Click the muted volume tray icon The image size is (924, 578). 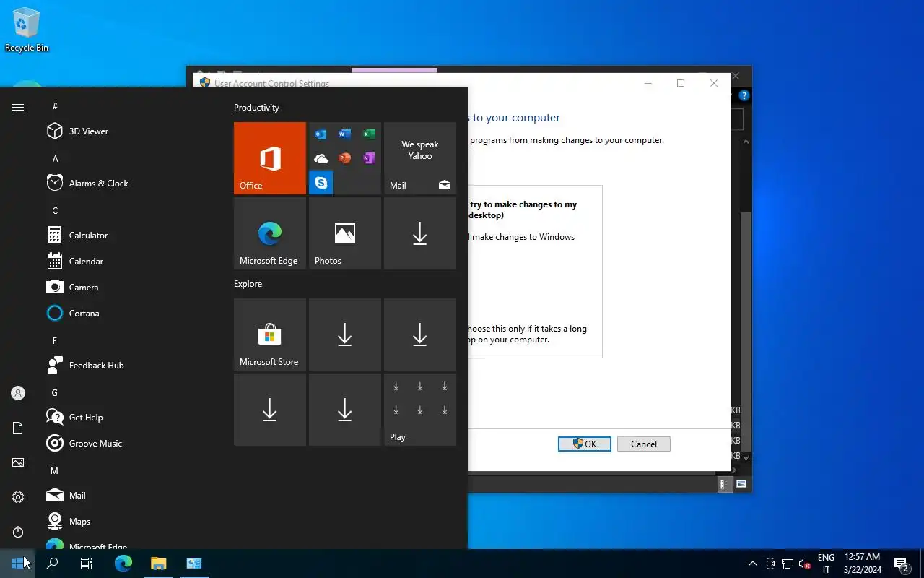805,564
